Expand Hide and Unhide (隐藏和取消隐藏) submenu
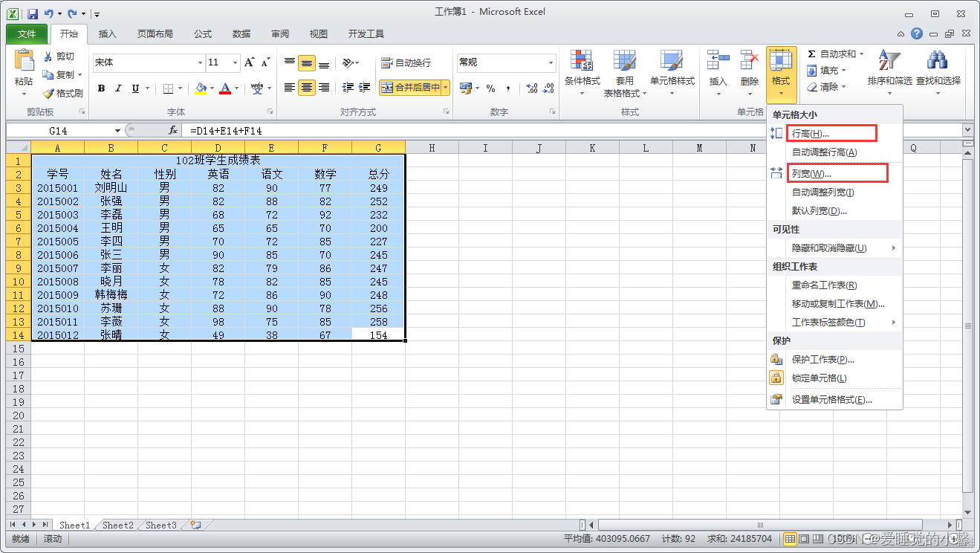The width and height of the screenshot is (980, 553). pyautogui.click(x=834, y=248)
